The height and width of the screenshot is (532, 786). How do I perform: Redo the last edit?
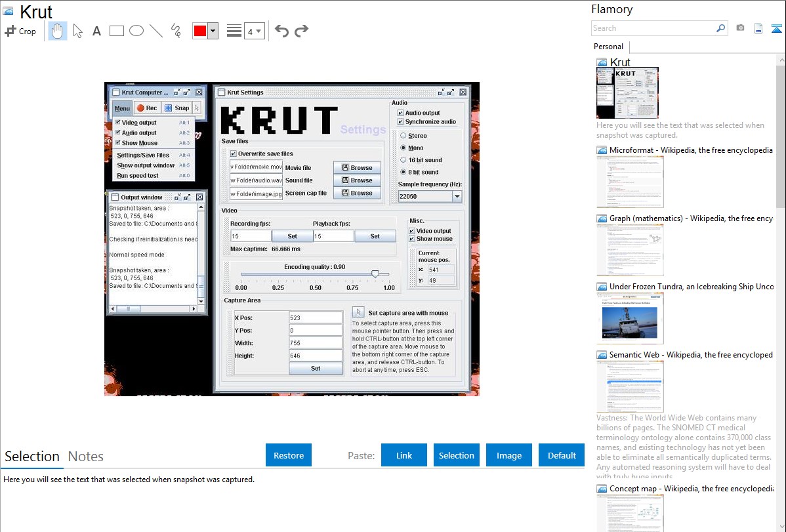[x=301, y=31]
